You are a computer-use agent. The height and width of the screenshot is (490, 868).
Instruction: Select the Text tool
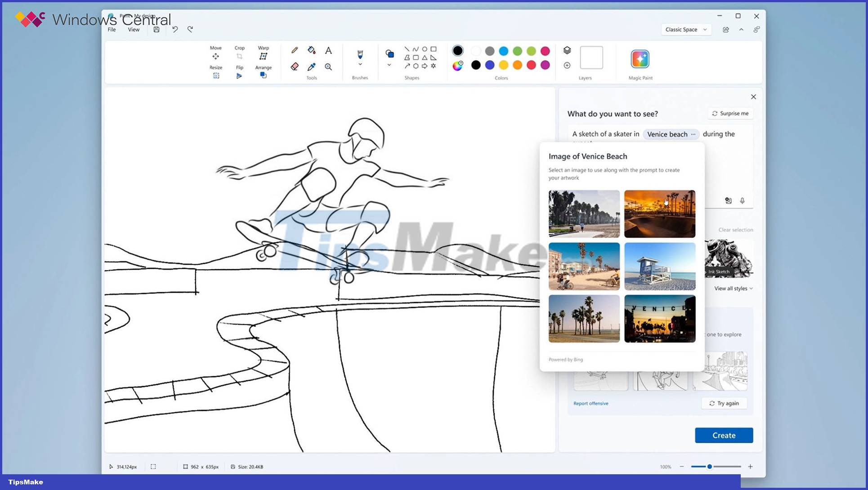coord(328,50)
